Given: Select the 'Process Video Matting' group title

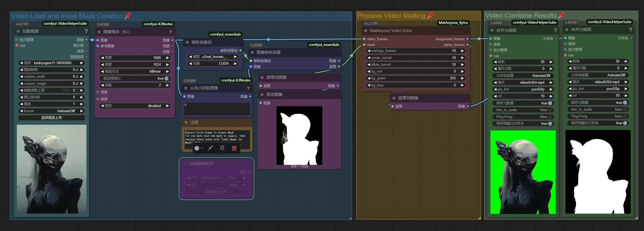Looking at the screenshot, I should click(x=391, y=16).
